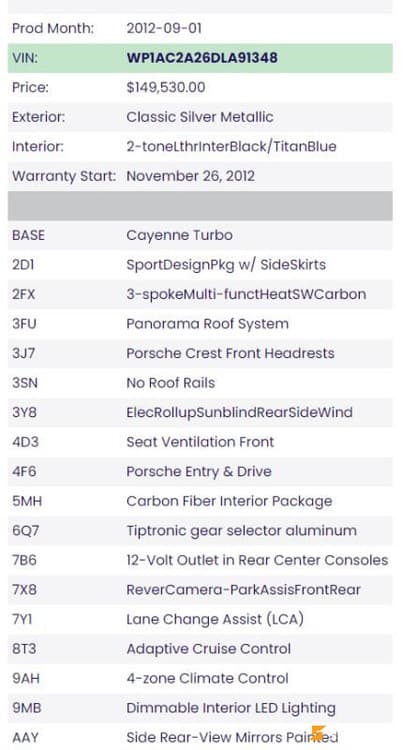Screen dimensions: 417x750
Task: Select the Cayenne Turbo base model row
Action: click(200, 235)
